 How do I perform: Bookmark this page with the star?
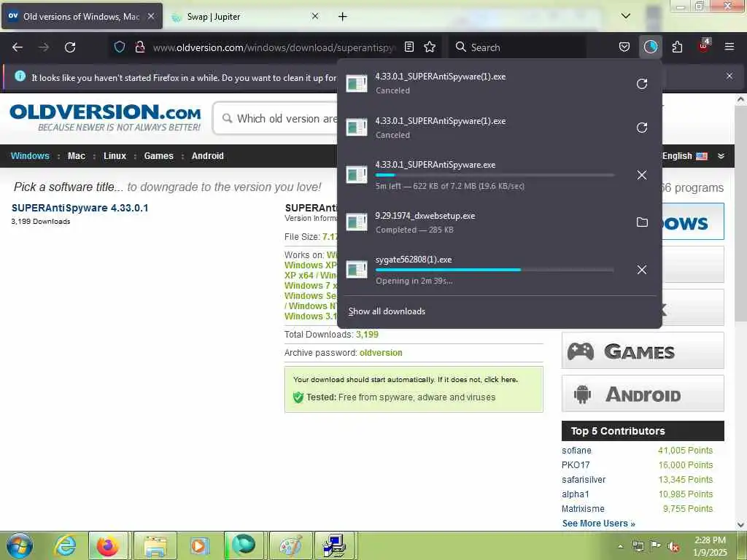point(430,47)
